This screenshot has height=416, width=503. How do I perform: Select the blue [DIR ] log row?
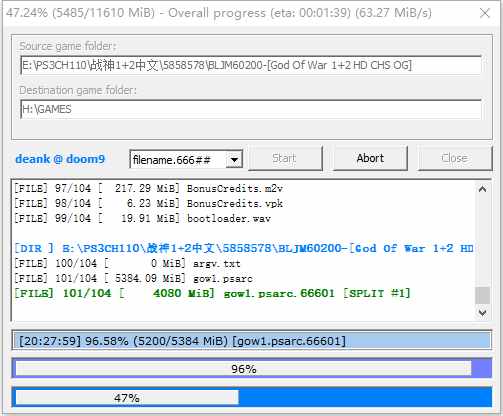pos(244,248)
